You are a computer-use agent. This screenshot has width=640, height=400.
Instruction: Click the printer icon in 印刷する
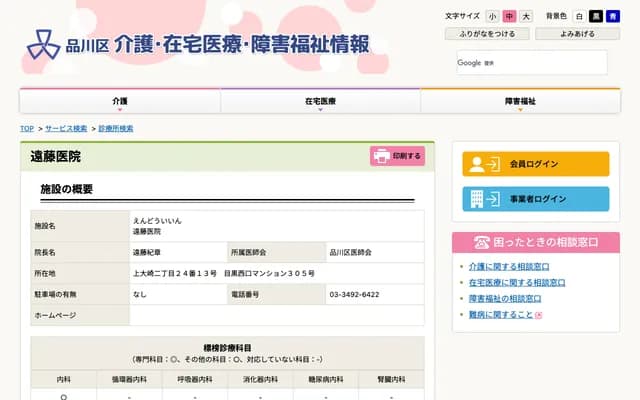click(x=381, y=156)
